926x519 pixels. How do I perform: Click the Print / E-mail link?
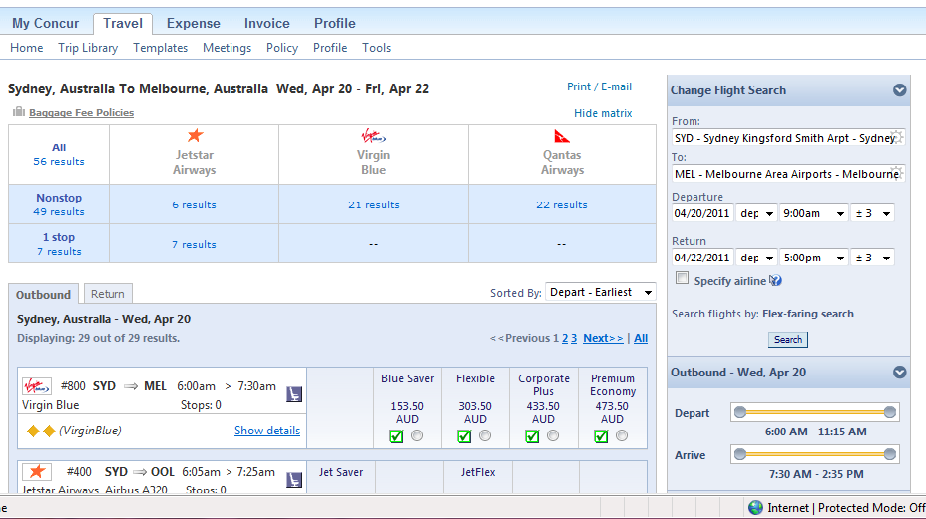[x=599, y=86]
